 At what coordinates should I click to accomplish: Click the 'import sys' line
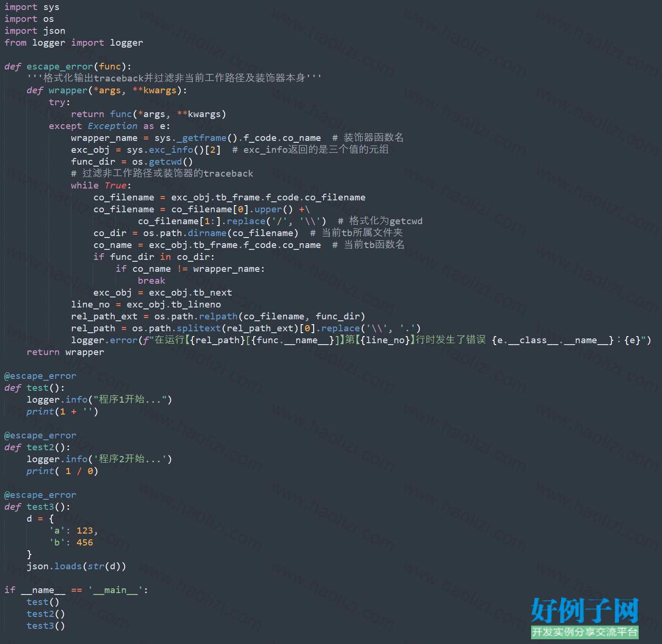[x=32, y=7]
